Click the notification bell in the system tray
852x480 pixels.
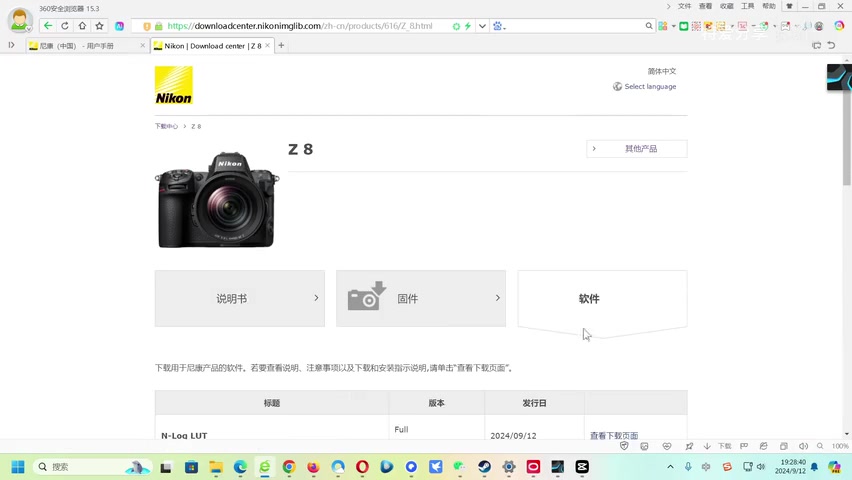point(815,466)
